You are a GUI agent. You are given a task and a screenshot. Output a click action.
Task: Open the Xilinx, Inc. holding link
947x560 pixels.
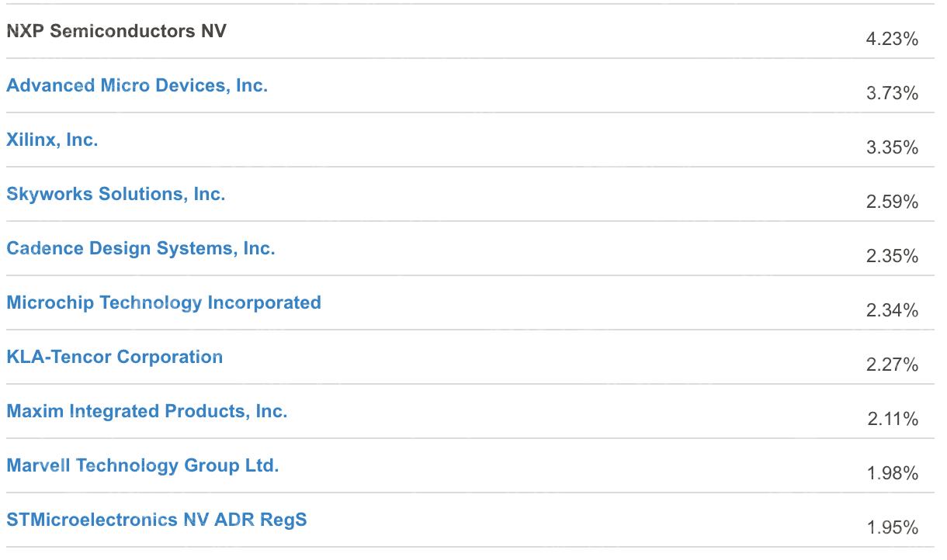point(52,140)
